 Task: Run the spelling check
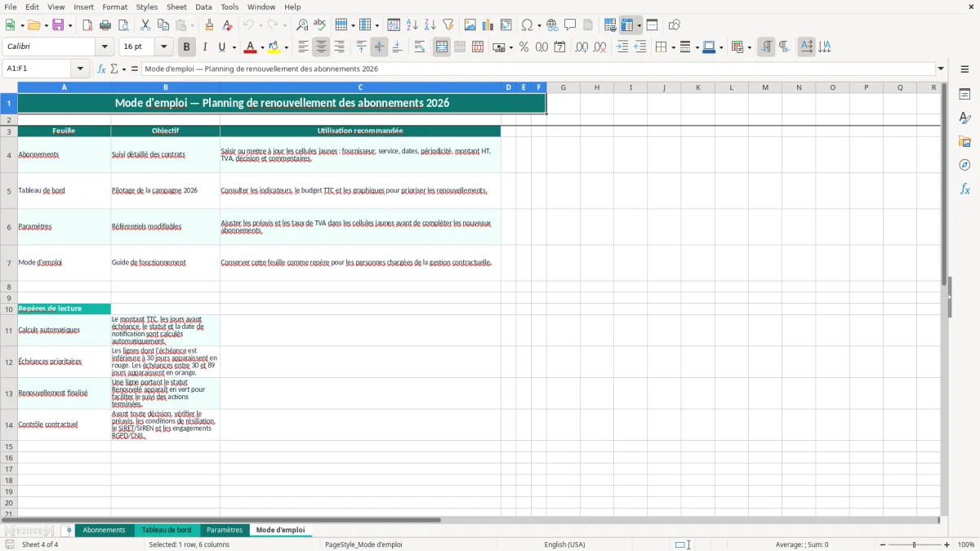pos(320,25)
